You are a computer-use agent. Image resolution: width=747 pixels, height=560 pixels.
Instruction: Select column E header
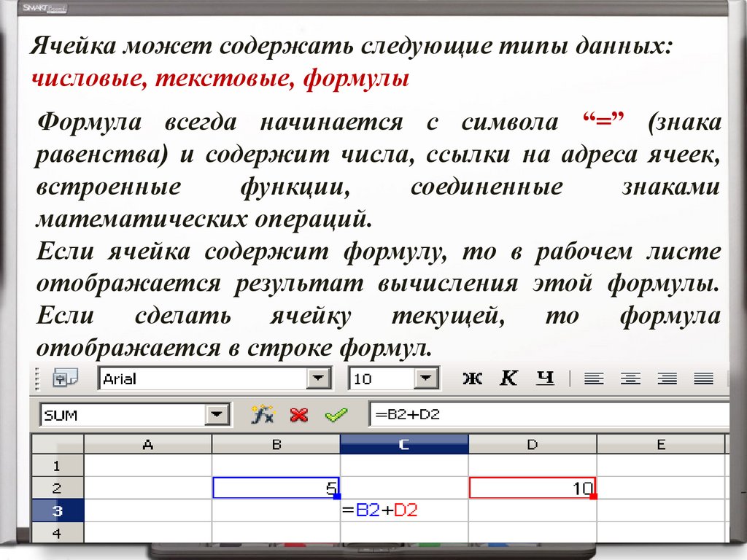(x=661, y=444)
